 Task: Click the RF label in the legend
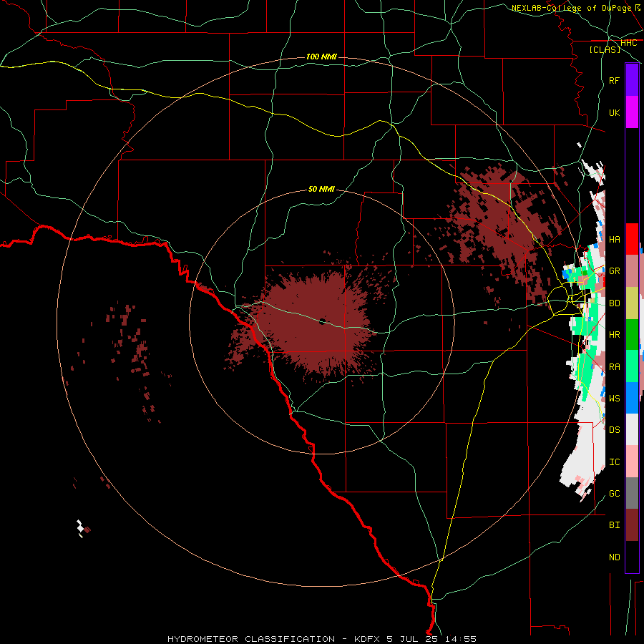pyautogui.click(x=614, y=80)
